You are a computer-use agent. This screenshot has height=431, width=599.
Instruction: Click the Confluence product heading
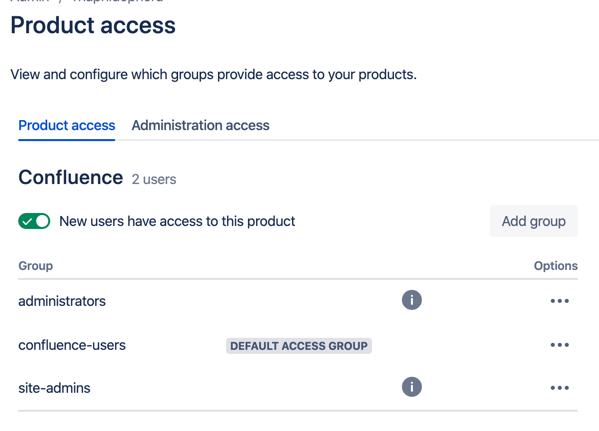[x=71, y=177]
